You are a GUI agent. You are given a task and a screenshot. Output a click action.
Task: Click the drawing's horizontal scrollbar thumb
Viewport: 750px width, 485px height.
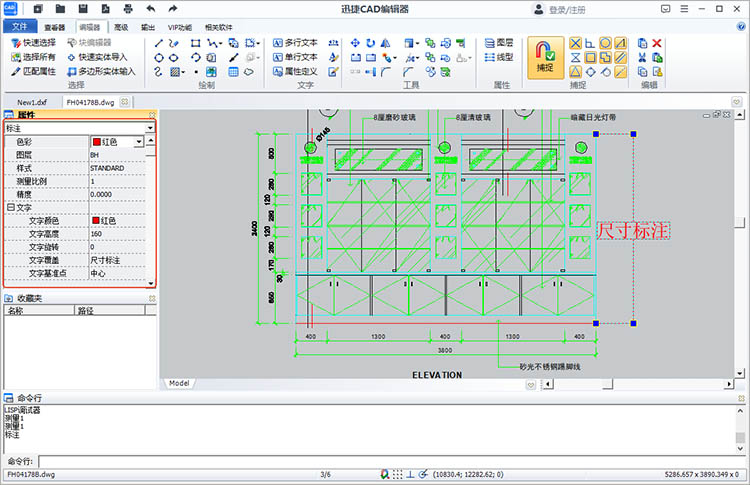(607, 384)
